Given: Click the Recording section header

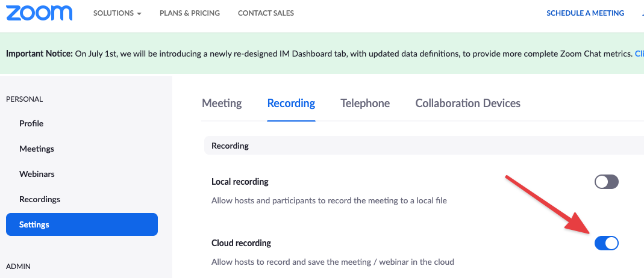Looking at the screenshot, I should click(424, 146).
